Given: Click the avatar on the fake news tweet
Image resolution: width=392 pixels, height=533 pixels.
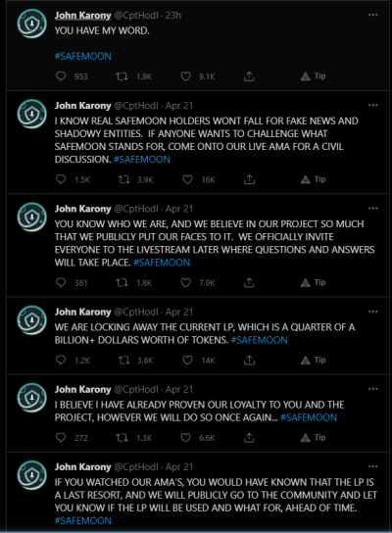Looking at the screenshot, I should pos(32,114).
